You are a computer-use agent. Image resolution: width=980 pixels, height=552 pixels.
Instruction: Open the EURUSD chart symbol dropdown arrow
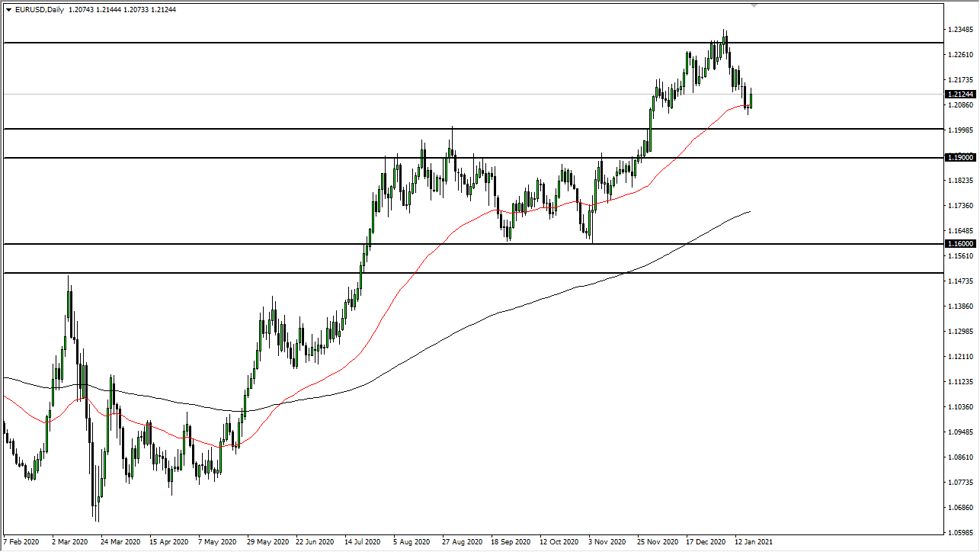[x=8, y=9]
